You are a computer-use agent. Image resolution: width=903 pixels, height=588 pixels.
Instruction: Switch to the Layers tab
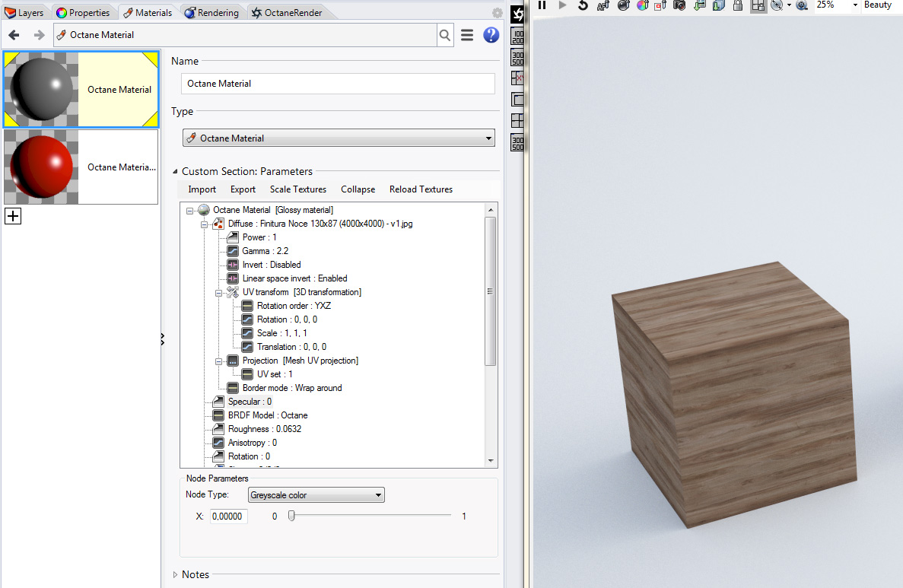click(24, 13)
